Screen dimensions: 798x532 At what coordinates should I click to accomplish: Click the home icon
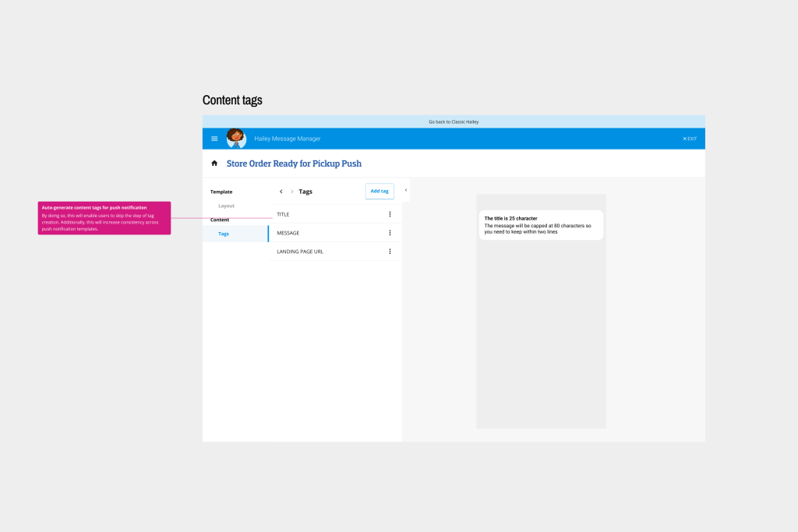coord(214,164)
